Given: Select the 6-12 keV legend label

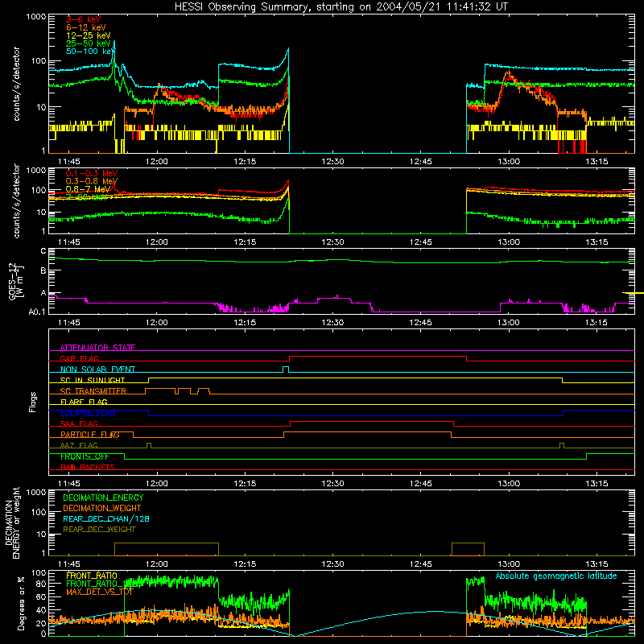Looking at the screenshot, I should (x=86, y=27).
